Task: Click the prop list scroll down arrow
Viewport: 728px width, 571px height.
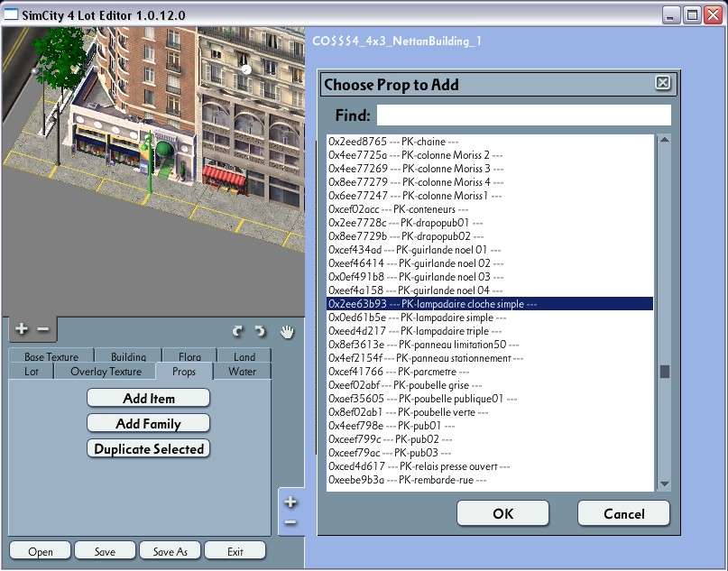Action: click(665, 484)
